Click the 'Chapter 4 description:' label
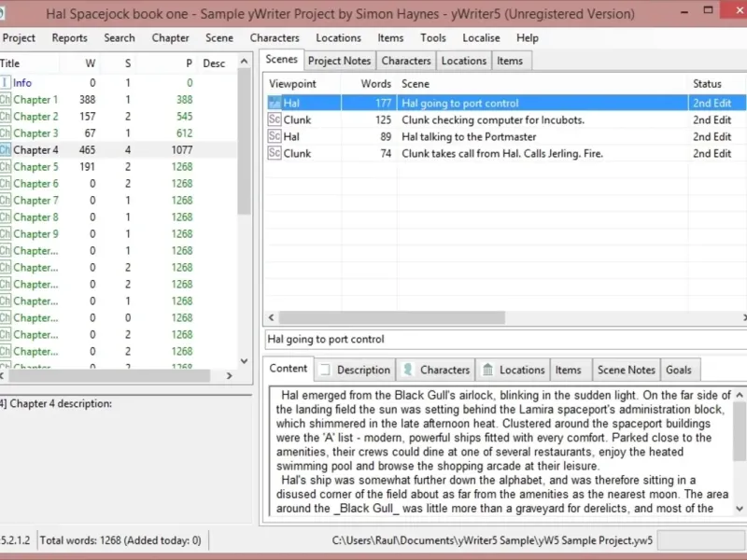747x560 pixels. coord(56,404)
